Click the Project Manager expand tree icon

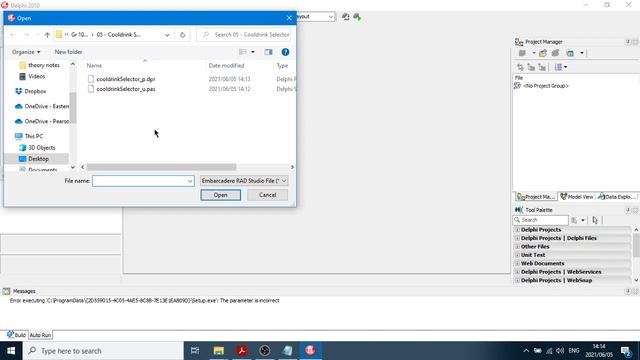coord(531,67)
